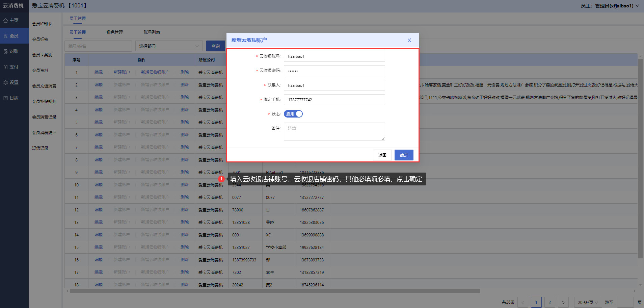Click the 对账 sidebar icon
Screen dimensions: 644x308
click(x=5, y=52)
